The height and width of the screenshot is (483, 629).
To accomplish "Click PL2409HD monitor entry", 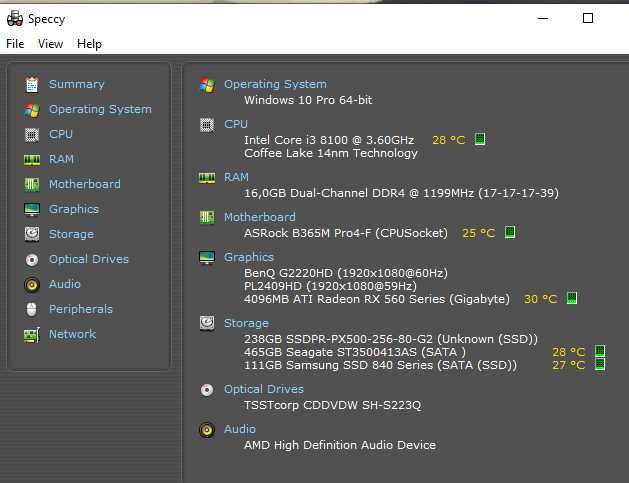I will (x=331, y=286).
